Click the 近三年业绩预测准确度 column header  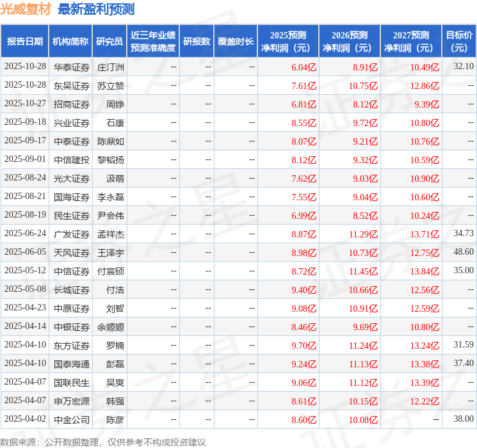(x=153, y=41)
